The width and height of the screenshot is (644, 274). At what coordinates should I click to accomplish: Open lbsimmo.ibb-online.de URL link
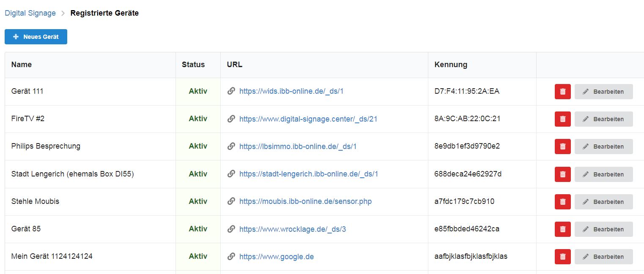(x=298, y=146)
